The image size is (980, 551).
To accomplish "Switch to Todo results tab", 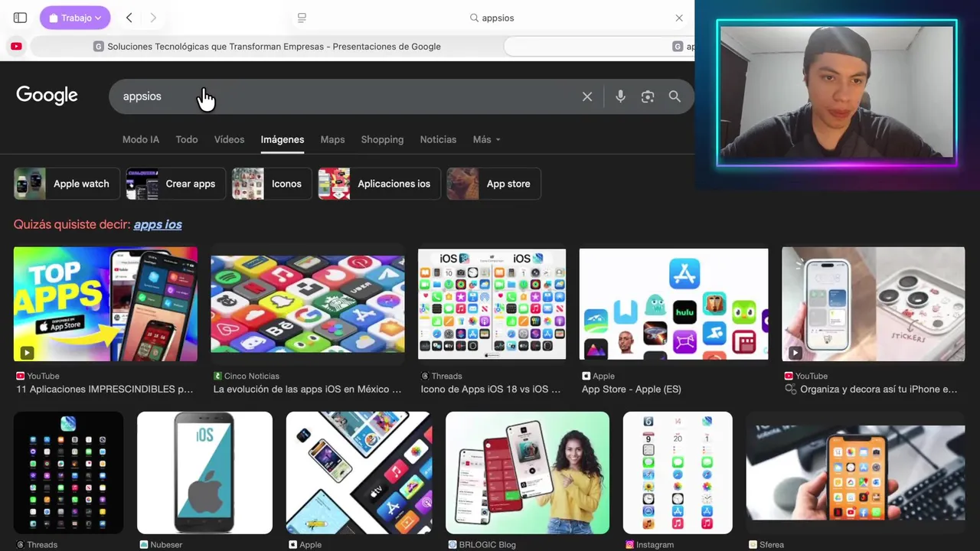I will (x=187, y=139).
